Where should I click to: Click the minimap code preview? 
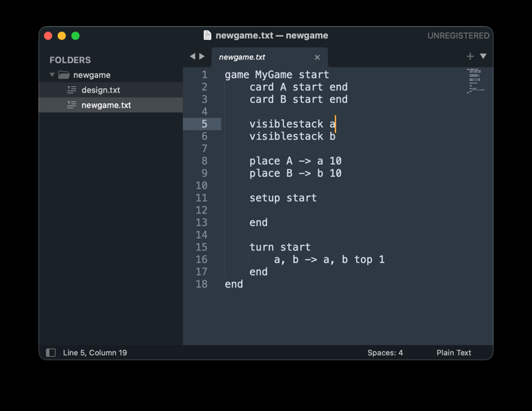[x=475, y=80]
